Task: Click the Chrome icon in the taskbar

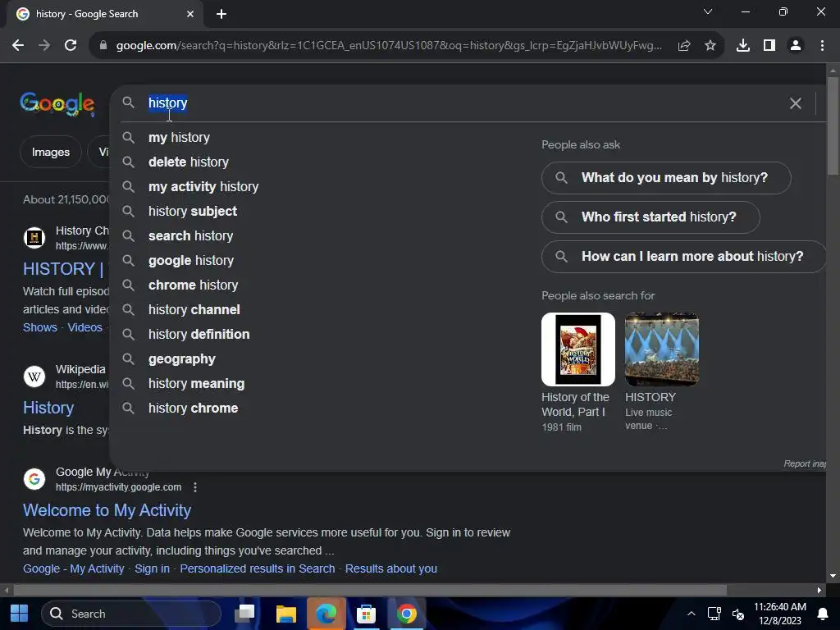Action: tap(407, 614)
